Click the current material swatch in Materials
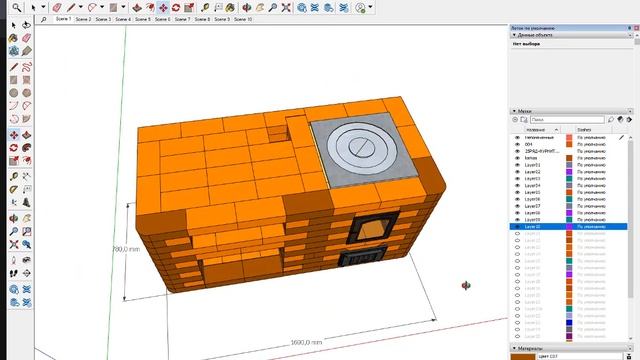Screen dimensions: 640x360 [523, 357]
